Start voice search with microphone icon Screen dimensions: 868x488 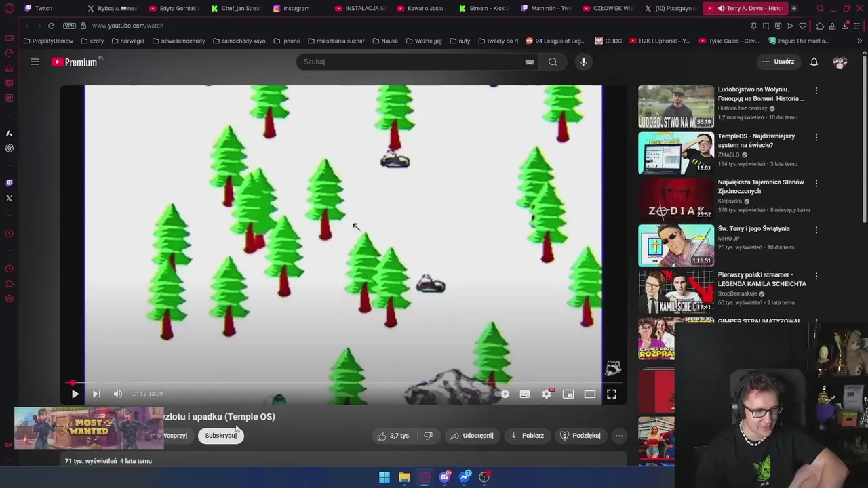(583, 62)
